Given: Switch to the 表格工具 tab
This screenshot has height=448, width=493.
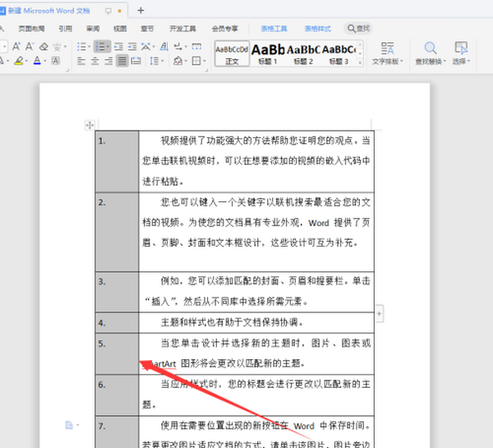Looking at the screenshot, I should click(274, 29).
